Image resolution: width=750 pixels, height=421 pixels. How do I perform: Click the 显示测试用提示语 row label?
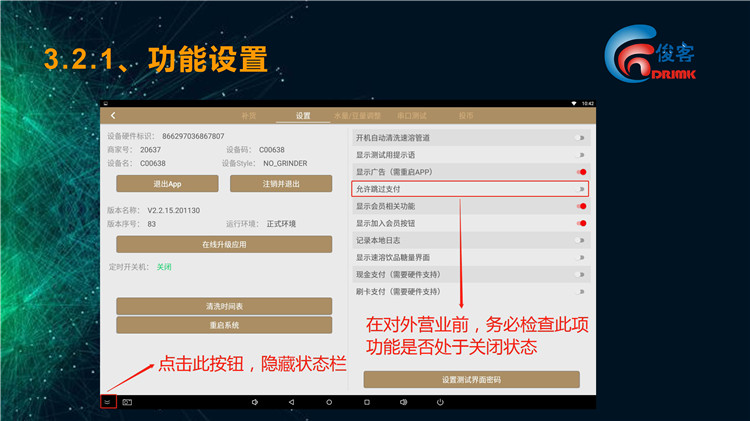386,155
